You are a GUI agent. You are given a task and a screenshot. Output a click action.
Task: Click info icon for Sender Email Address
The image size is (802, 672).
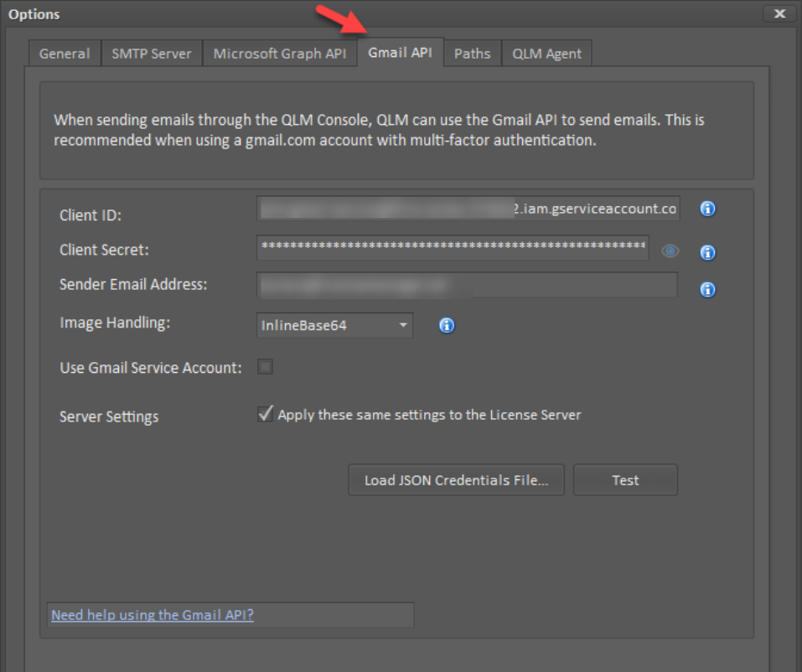707,290
